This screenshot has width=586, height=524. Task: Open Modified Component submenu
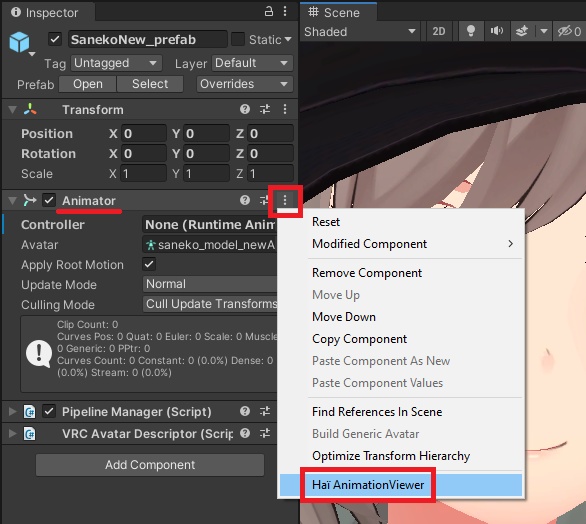pos(401,244)
